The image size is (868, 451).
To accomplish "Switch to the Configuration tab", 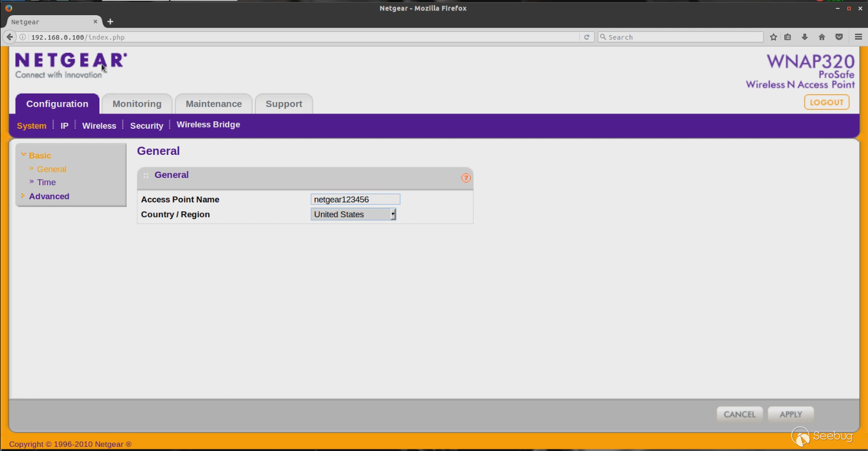I will [x=57, y=104].
